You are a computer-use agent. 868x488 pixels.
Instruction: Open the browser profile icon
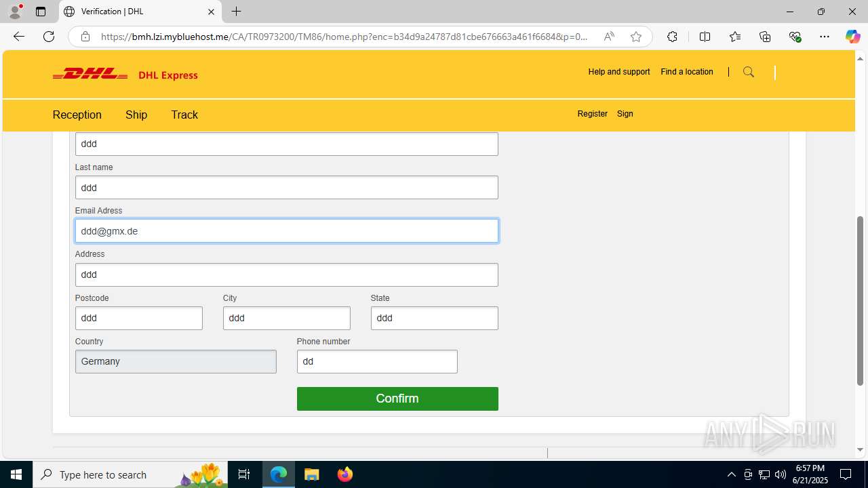(15, 12)
